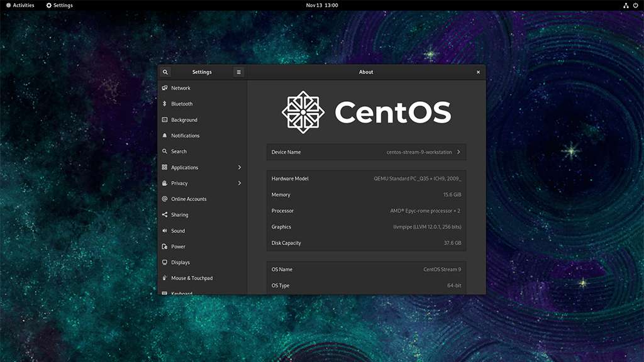Screen dimensions: 644x362
Task: Open the Sound settings entry
Action: coord(202,231)
